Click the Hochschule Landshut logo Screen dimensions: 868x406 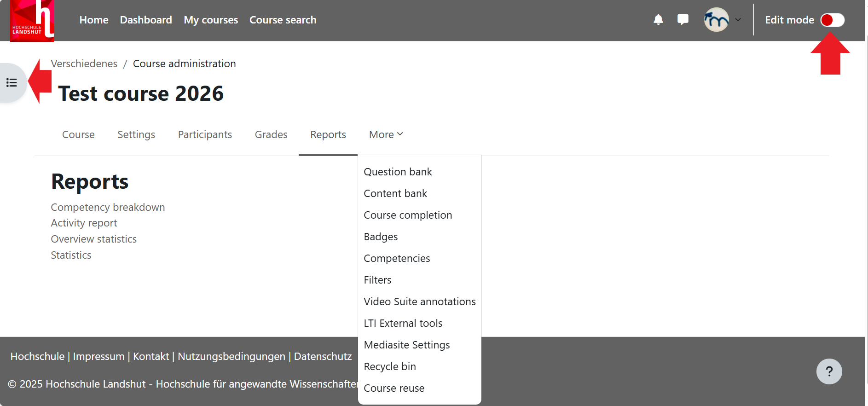[x=32, y=21]
